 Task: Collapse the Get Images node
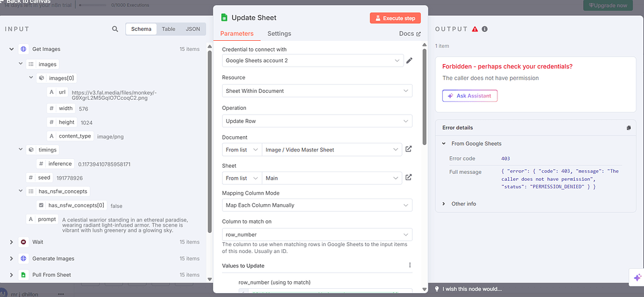click(11, 49)
